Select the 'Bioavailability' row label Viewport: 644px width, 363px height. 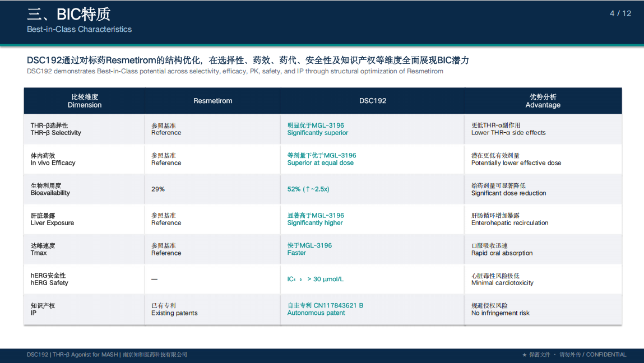[50, 189]
